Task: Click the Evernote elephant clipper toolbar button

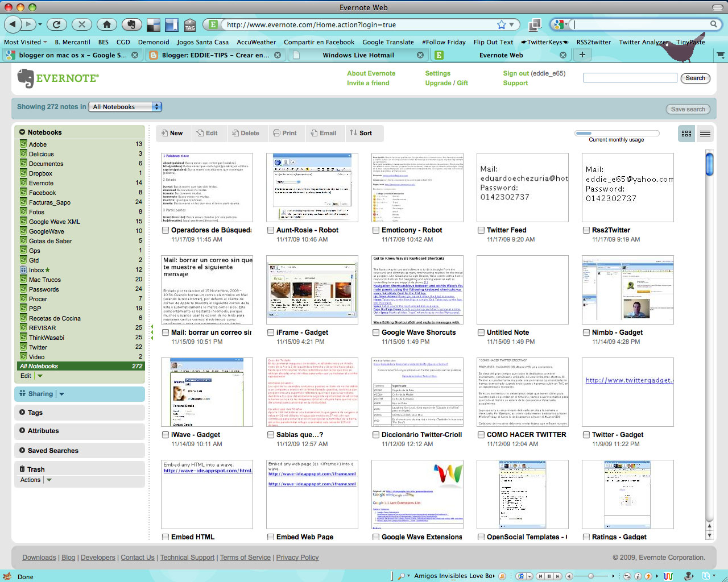Action: (x=131, y=24)
